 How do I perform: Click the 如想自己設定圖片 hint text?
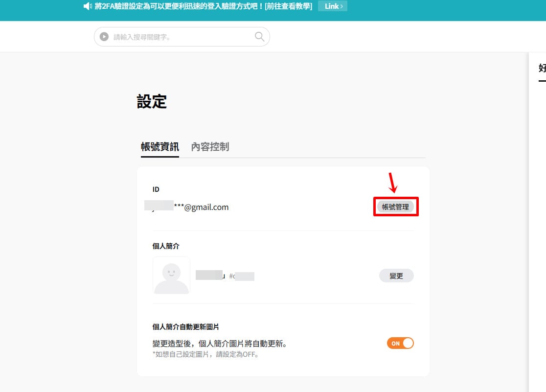205,354
